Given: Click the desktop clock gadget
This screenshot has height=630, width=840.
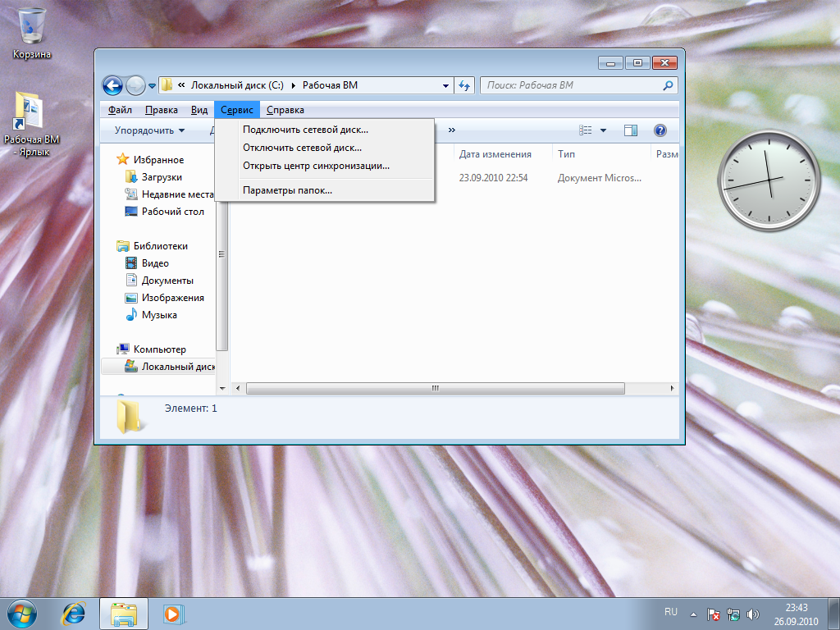Looking at the screenshot, I should [769, 180].
